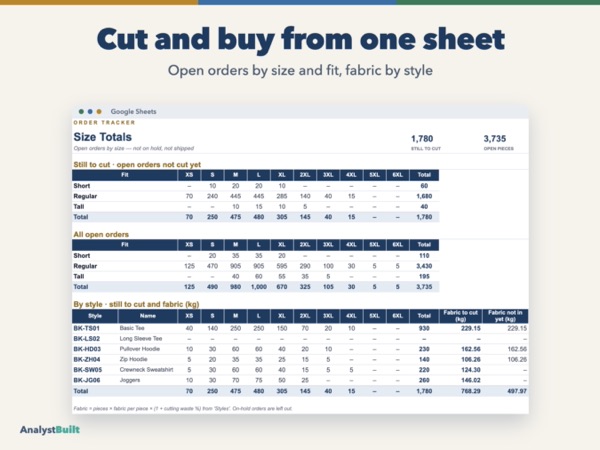Select the 930 total for Basic Tee

(424, 328)
